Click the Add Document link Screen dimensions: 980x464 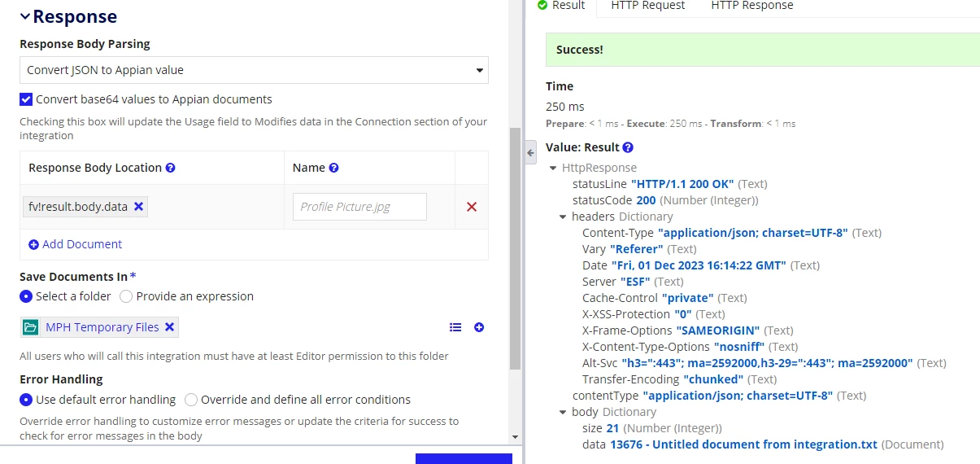[75, 244]
